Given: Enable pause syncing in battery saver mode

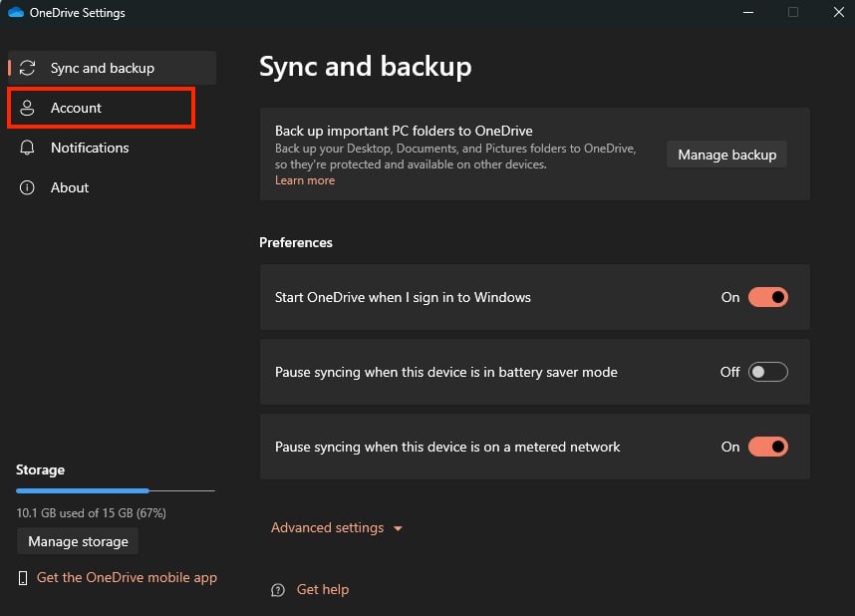Looking at the screenshot, I should coord(767,372).
